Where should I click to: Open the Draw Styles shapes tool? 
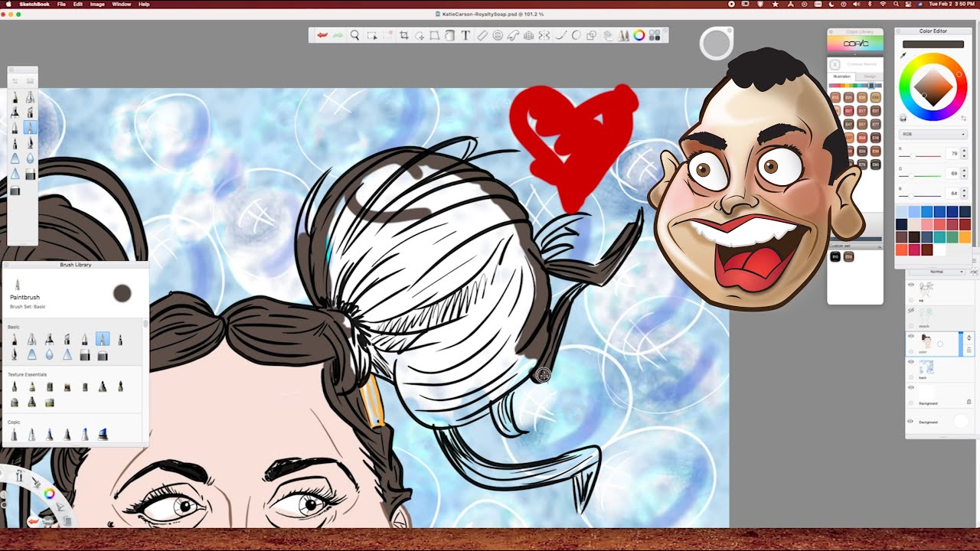coord(590,35)
